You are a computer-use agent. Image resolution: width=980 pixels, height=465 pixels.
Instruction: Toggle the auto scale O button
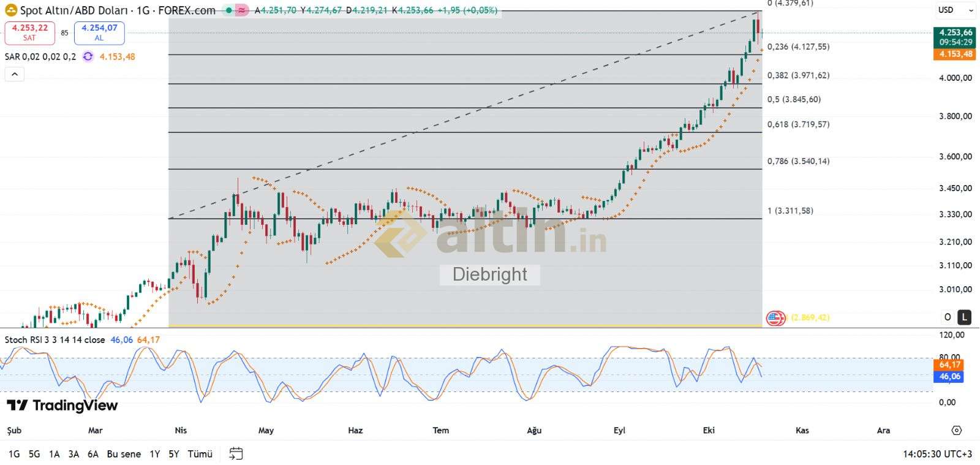click(948, 317)
